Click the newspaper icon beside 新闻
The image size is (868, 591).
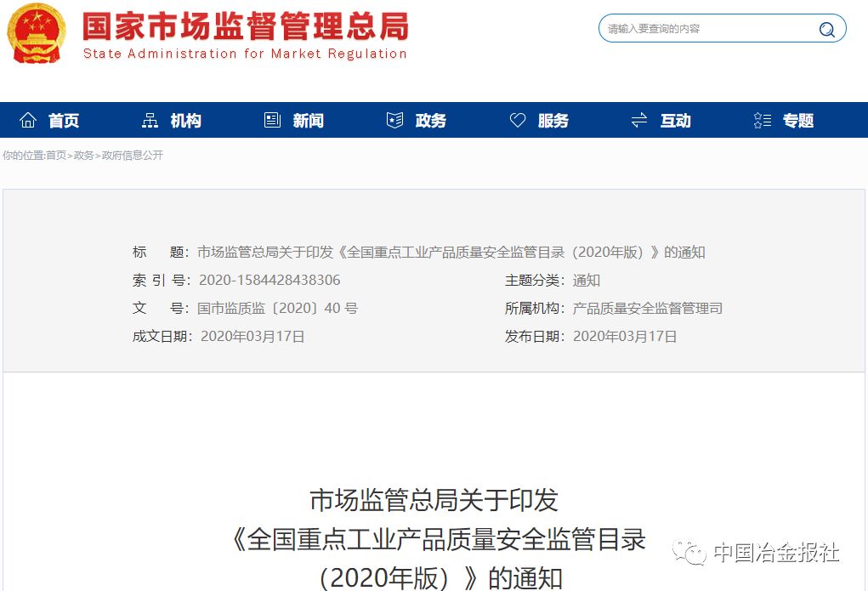pyautogui.click(x=272, y=121)
